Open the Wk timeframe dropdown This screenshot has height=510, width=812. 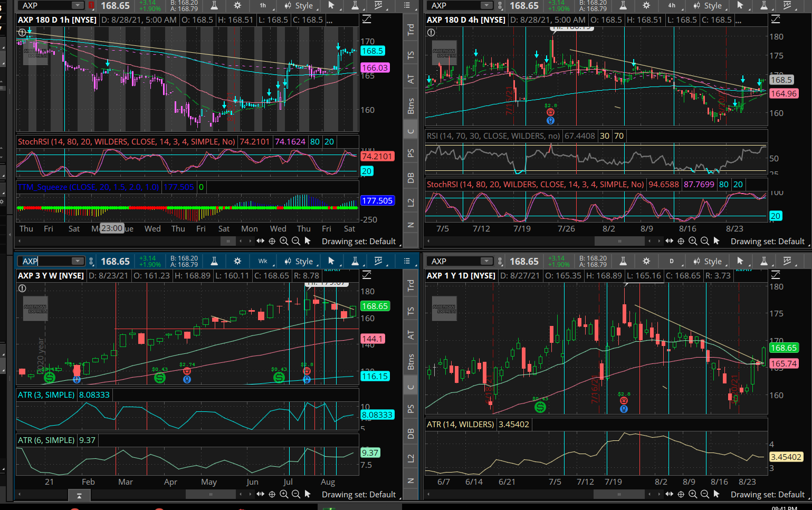[x=263, y=261]
